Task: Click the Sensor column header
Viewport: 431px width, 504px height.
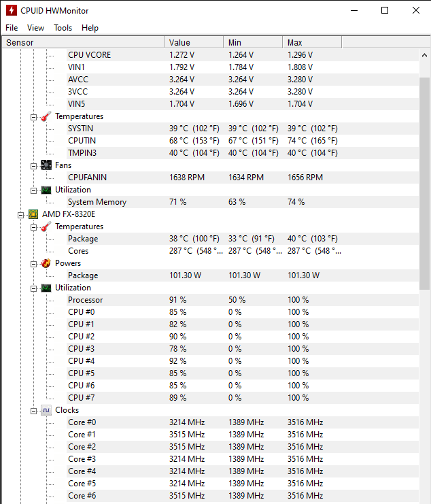Action: 83,42
